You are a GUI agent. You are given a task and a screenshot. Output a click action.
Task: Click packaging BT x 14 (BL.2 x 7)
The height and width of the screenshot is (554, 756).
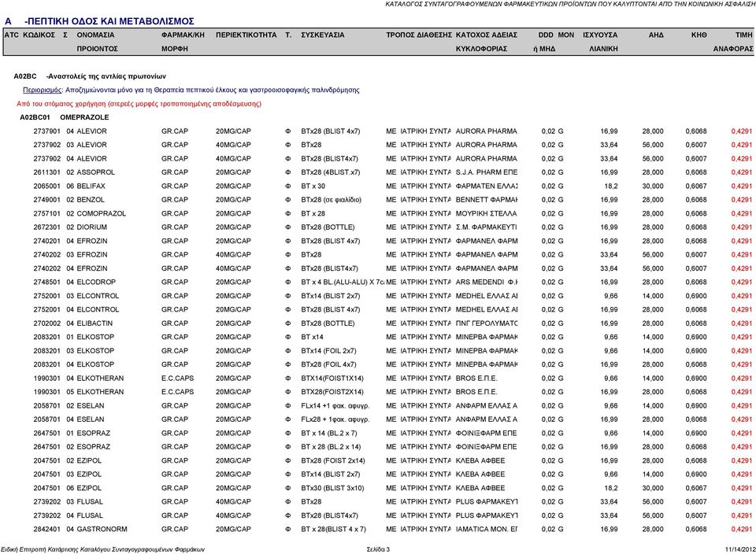click(x=329, y=433)
